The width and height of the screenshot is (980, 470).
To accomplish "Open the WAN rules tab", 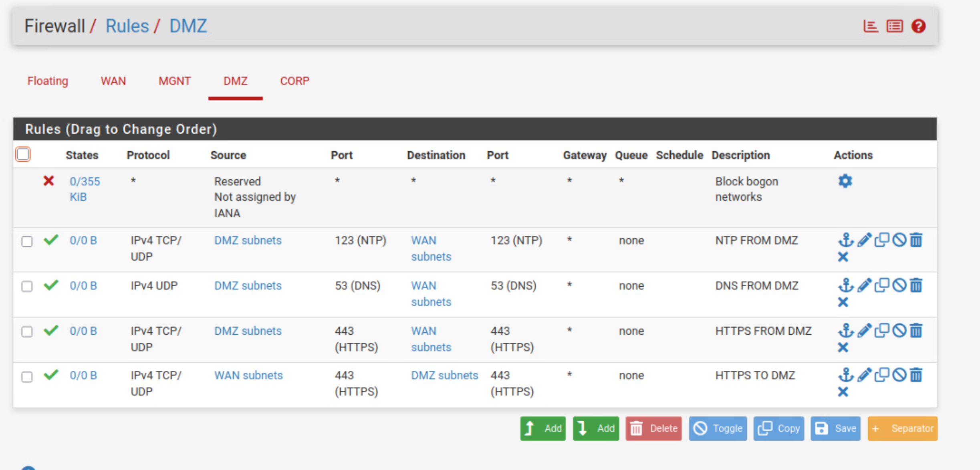I will coord(113,81).
